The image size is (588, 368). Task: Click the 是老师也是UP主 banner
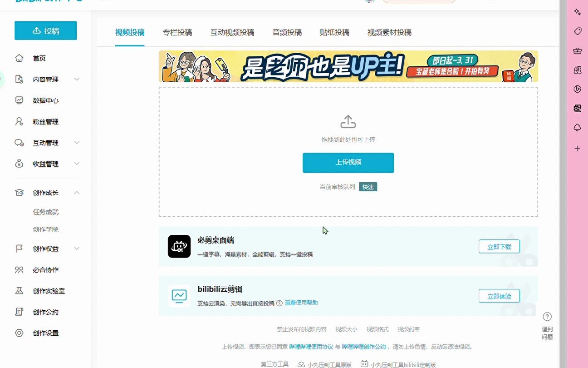coord(348,66)
